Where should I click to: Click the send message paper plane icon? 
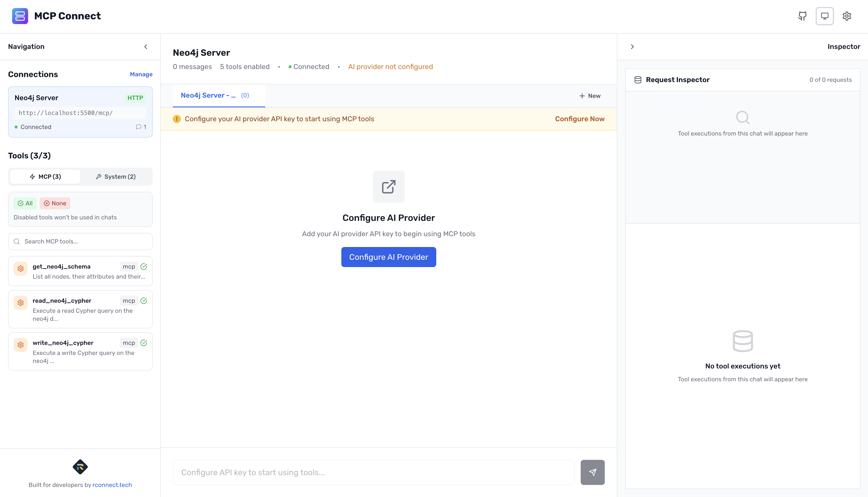click(592, 472)
